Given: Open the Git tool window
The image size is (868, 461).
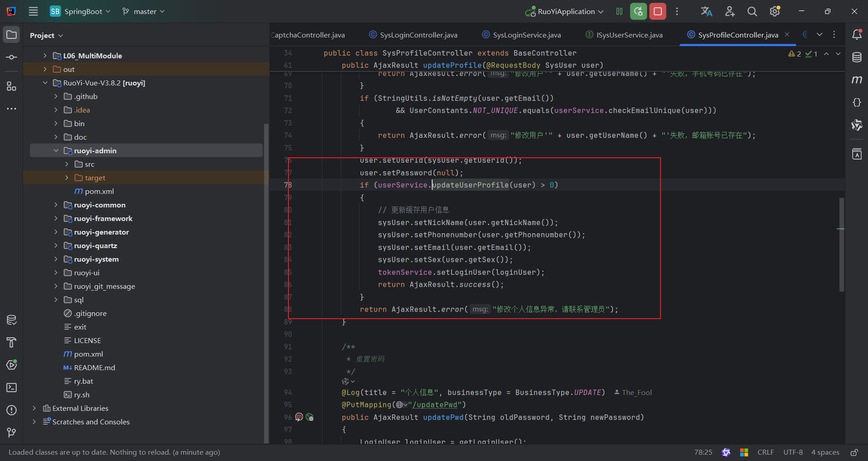Looking at the screenshot, I should click(12, 433).
